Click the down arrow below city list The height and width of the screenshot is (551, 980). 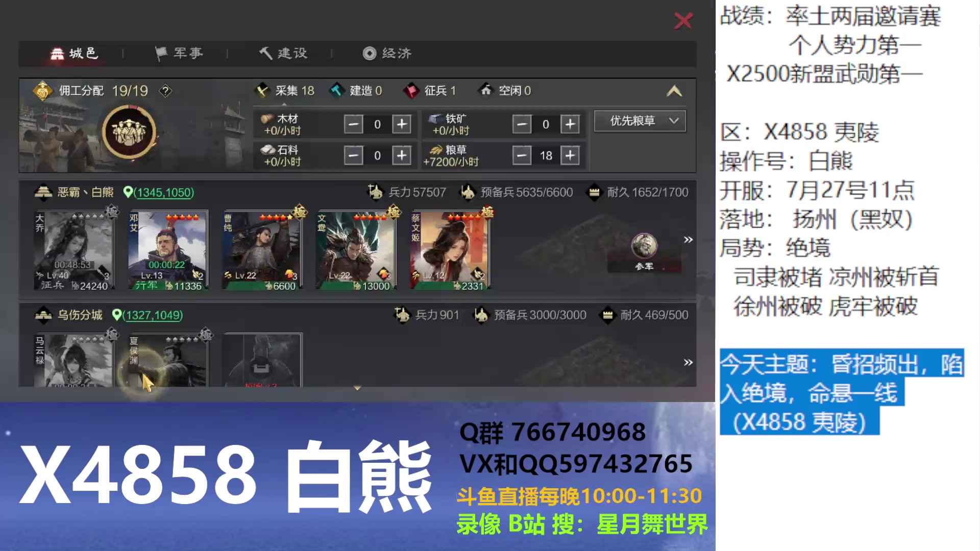point(357,388)
